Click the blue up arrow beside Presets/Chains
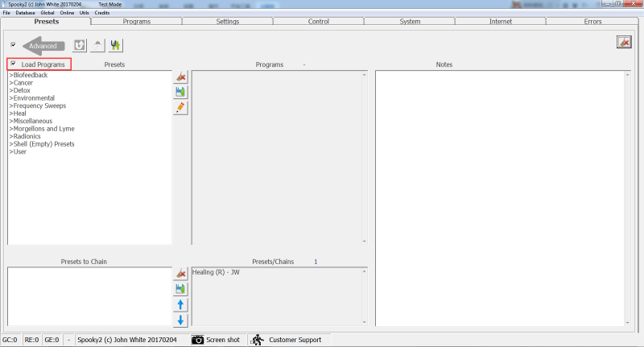Viewport: 644px width, 347px height. (181, 304)
